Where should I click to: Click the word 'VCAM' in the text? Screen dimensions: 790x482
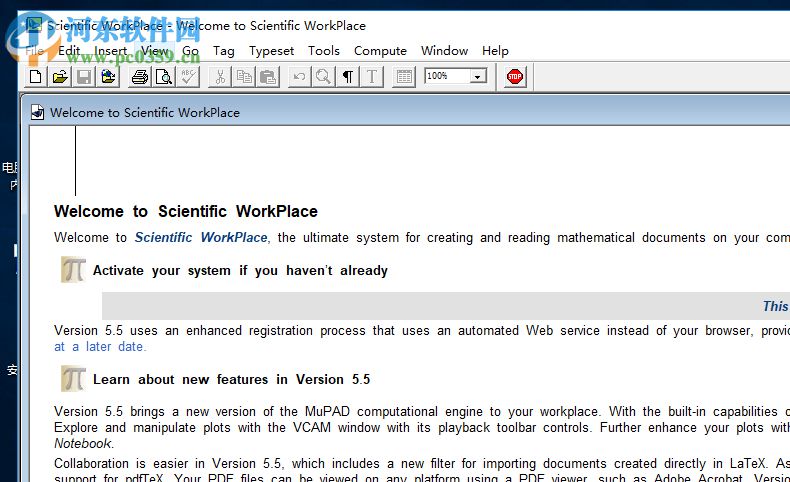click(312, 428)
